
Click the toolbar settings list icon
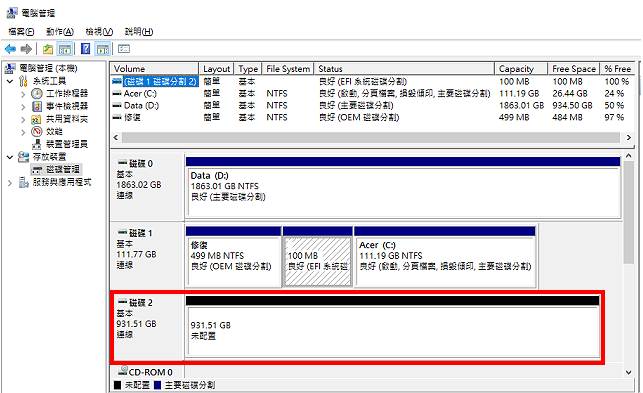click(124, 49)
